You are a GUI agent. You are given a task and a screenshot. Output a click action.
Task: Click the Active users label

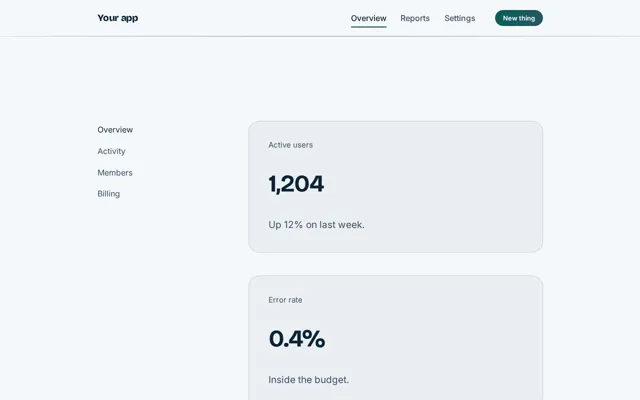tap(291, 145)
